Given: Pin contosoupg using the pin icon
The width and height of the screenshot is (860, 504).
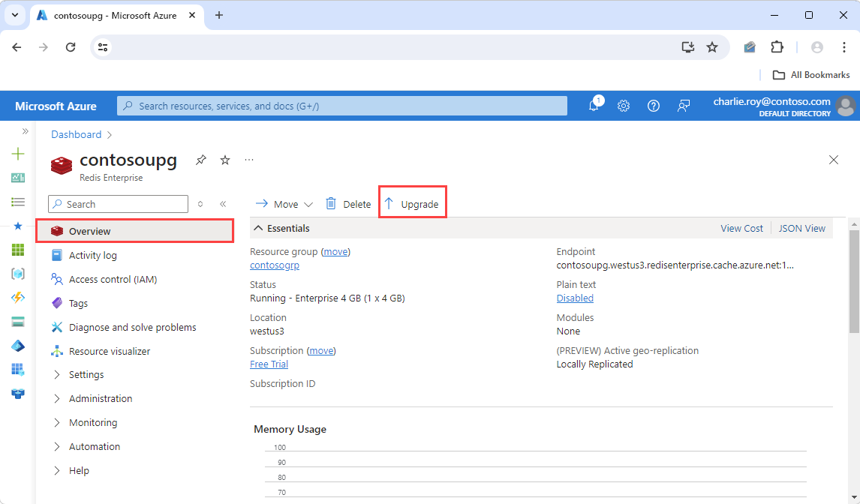Looking at the screenshot, I should pyautogui.click(x=200, y=160).
